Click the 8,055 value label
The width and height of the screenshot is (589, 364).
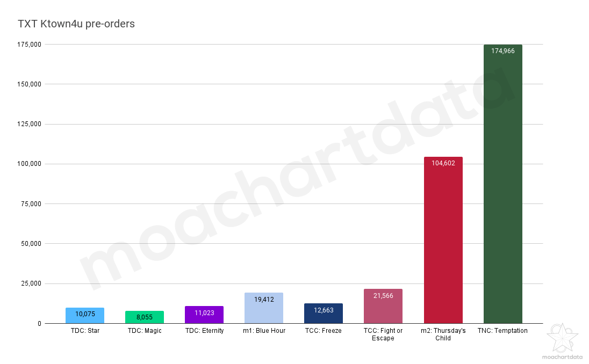click(x=145, y=317)
